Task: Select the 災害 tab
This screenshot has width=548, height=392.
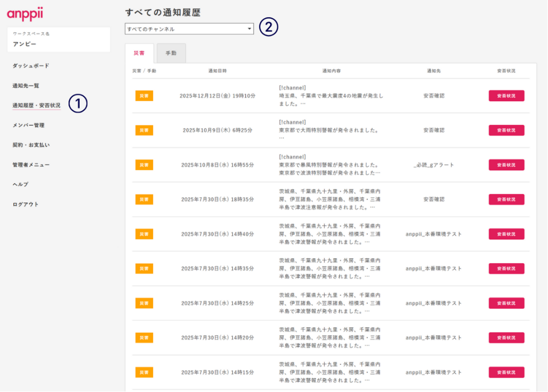Action: click(x=139, y=53)
